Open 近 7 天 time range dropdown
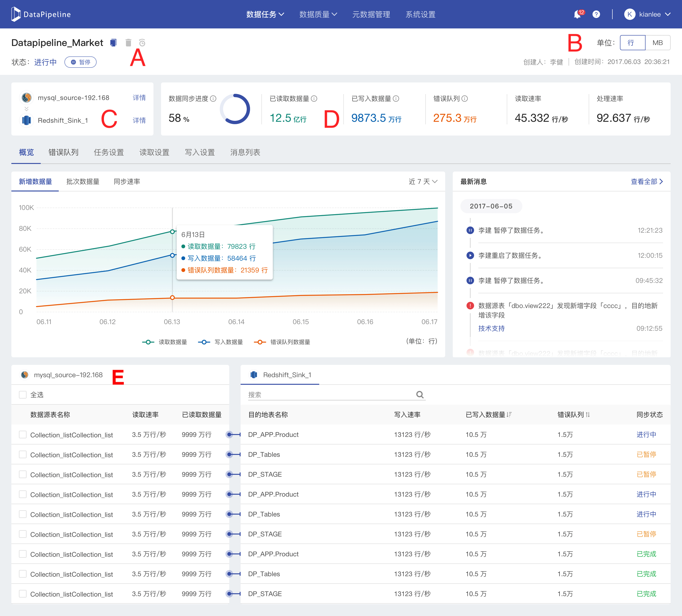 (x=423, y=181)
